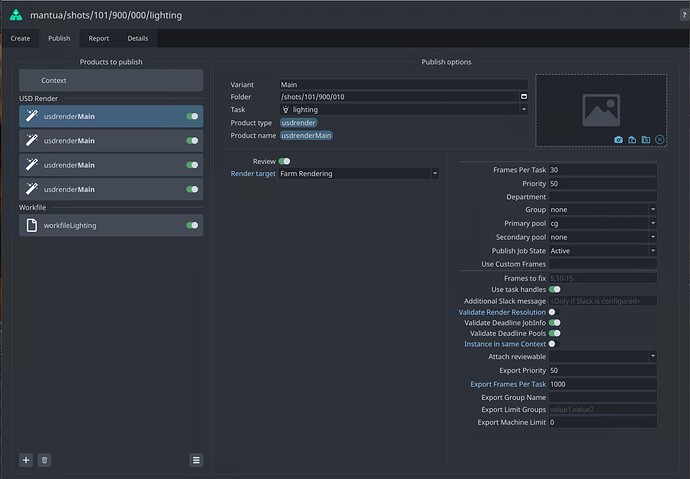The height and width of the screenshot is (479, 690).
Task: Click the trash delete instance button
Action: 44,460
